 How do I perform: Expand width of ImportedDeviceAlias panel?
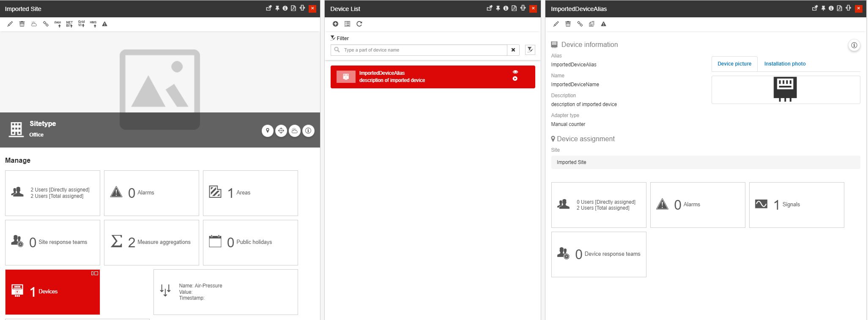point(848,8)
